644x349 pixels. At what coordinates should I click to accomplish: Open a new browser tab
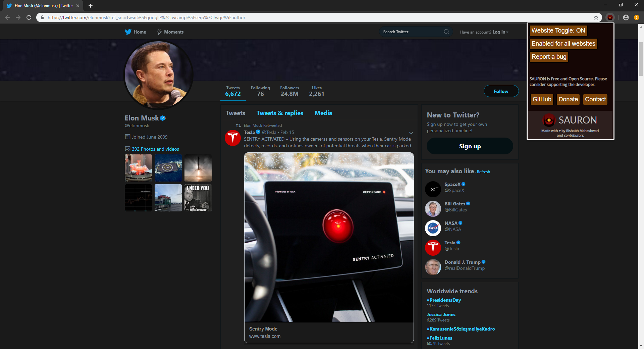click(x=90, y=6)
